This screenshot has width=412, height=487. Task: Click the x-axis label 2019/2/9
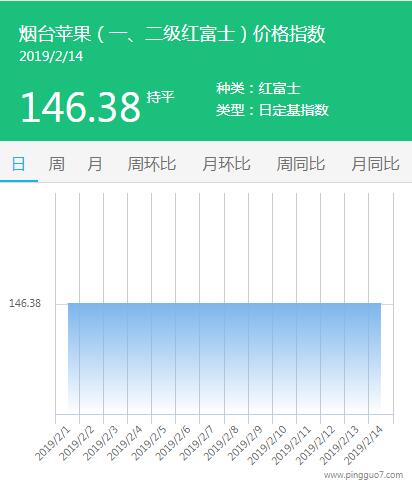pos(245,444)
